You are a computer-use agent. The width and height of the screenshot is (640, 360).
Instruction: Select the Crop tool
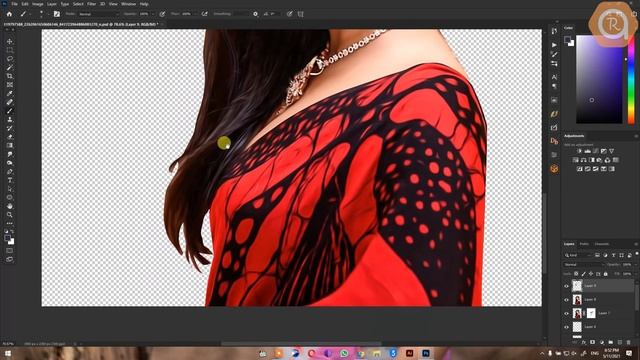pos(9,76)
